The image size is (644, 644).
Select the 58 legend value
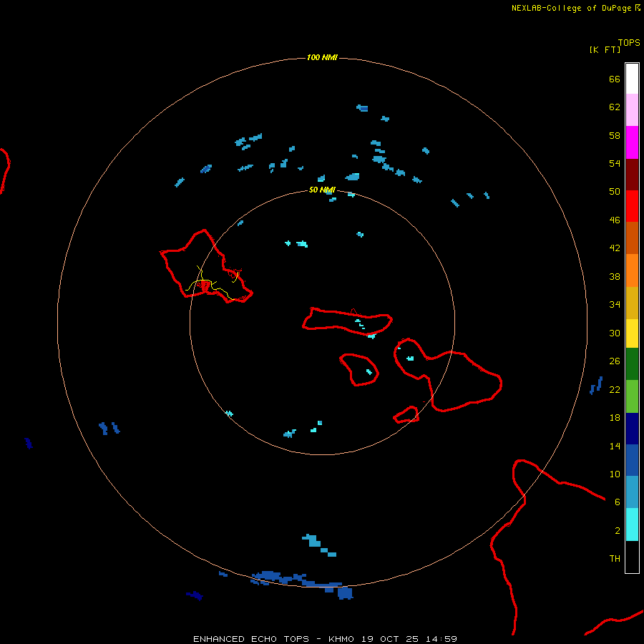pyautogui.click(x=615, y=135)
